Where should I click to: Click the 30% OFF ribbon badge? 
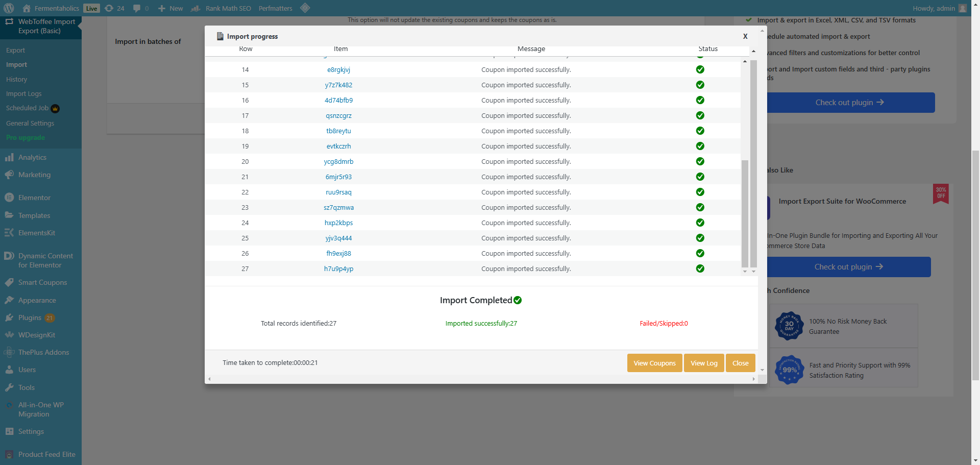tap(941, 194)
